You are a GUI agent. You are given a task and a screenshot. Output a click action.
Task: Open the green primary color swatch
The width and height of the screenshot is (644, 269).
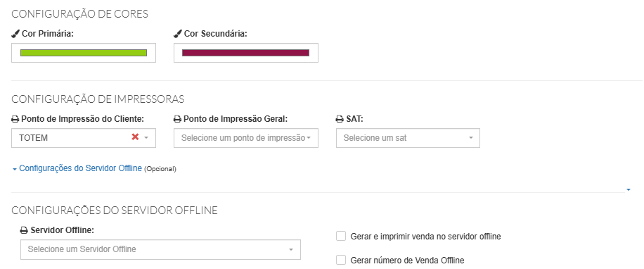pos(84,53)
